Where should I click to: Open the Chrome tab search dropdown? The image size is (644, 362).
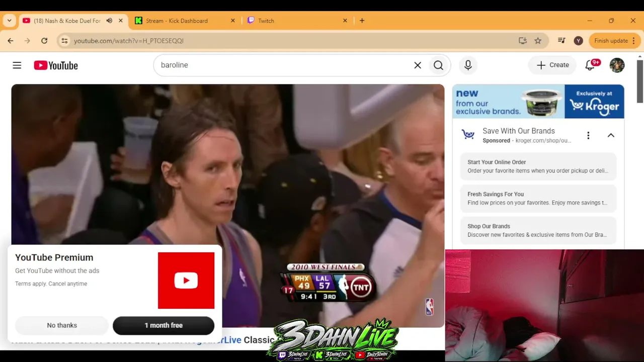[9, 21]
